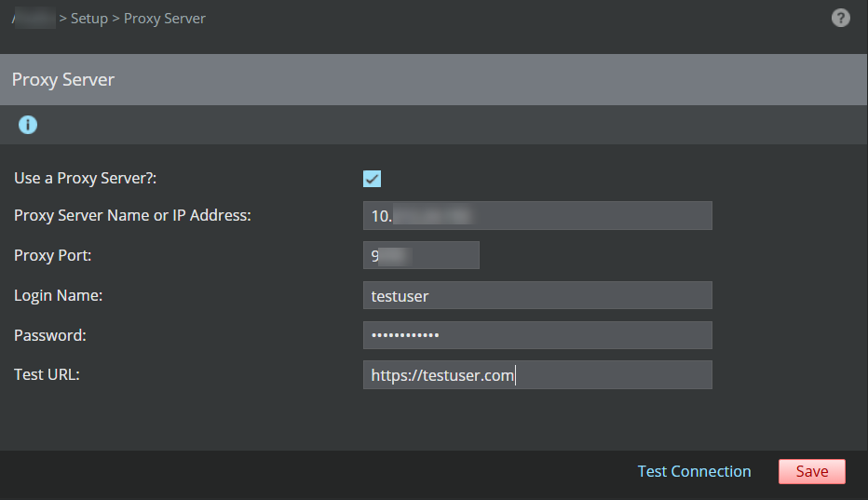Go to Setup in the breadcrumb
This screenshot has width=868, height=500.
[89, 19]
